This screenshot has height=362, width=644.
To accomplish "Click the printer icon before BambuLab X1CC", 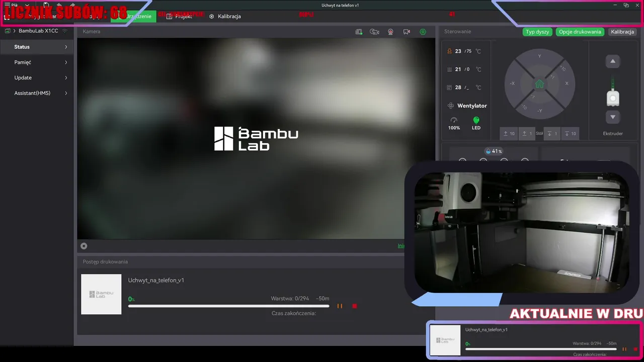I will point(8,31).
